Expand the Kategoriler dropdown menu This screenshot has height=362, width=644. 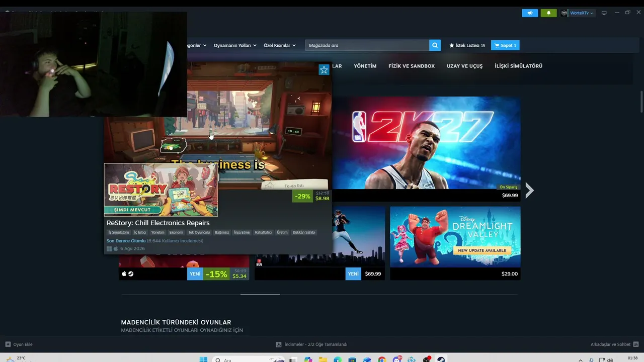(x=197, y=45)
